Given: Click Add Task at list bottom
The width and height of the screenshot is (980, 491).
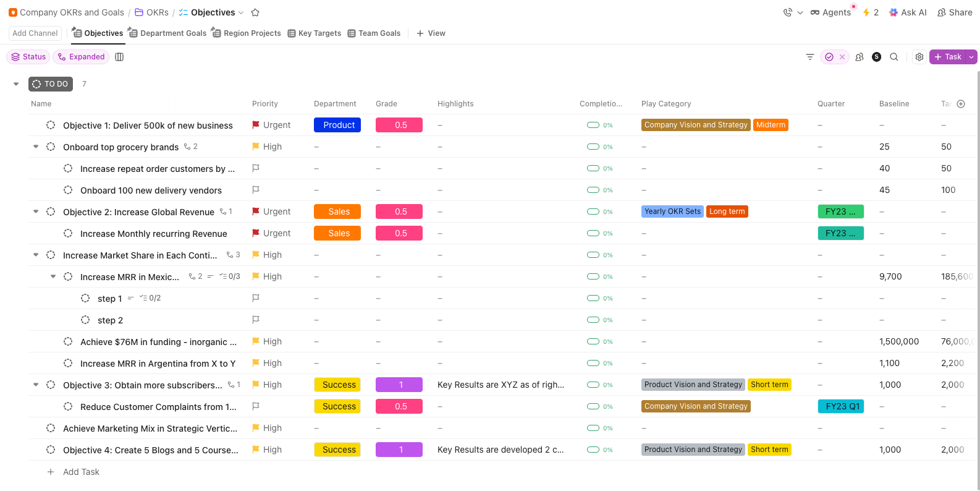Looking at the screenshot, I should [x=81, y=472].
